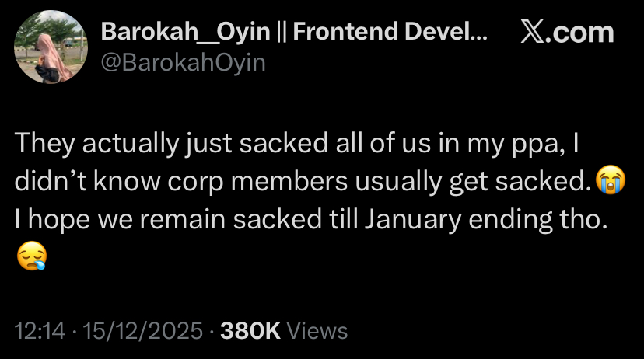Click the X logo icon
The image size is (644, 359).
tap(534, 33)
